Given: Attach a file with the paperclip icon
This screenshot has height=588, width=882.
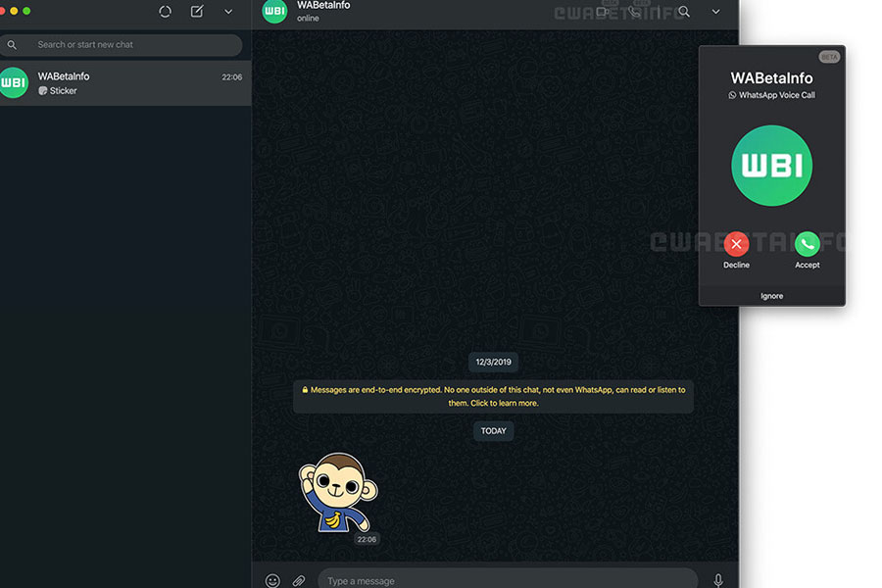Looking at the screenshot, I should pyautogui.click(x=299, y=581).
